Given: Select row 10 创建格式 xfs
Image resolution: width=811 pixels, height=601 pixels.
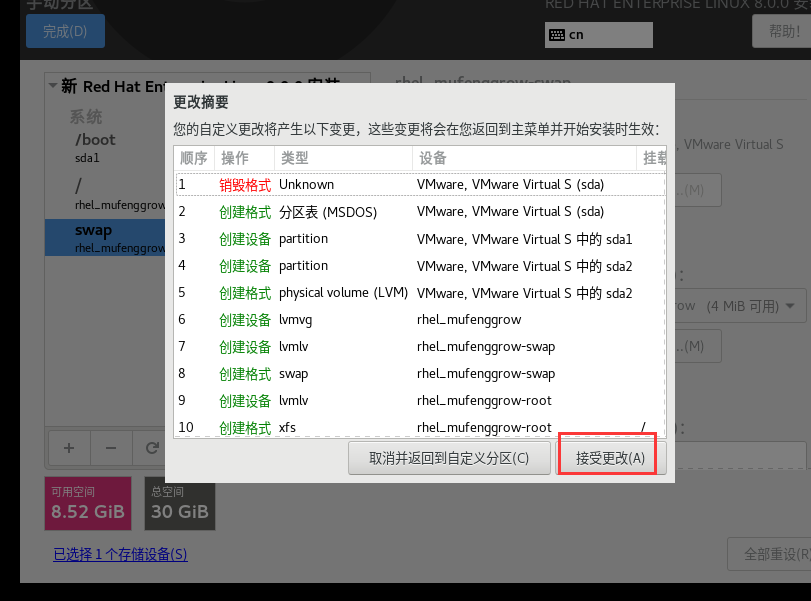Looking at the screenshot, I should pyautogui.click(x=420, y=427).
